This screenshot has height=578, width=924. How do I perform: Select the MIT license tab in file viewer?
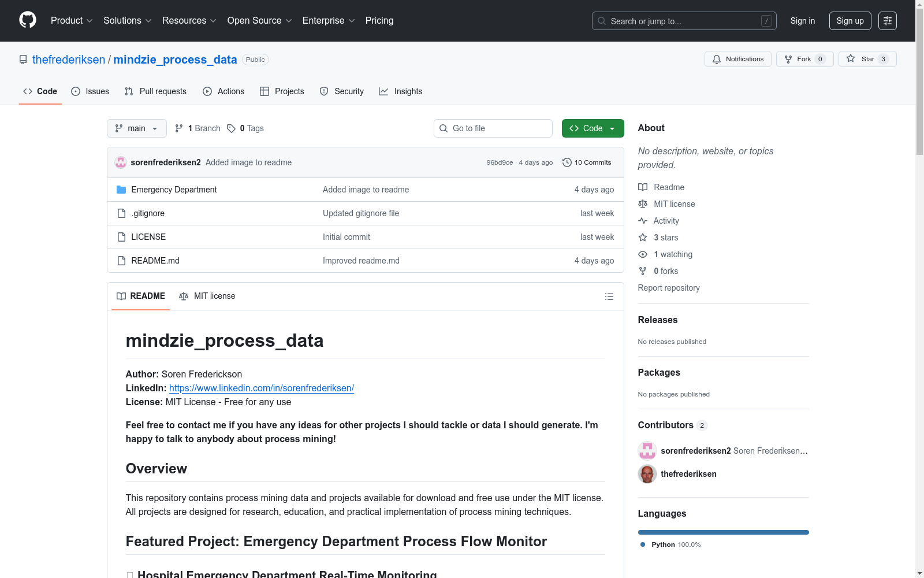tap(207, 296)
